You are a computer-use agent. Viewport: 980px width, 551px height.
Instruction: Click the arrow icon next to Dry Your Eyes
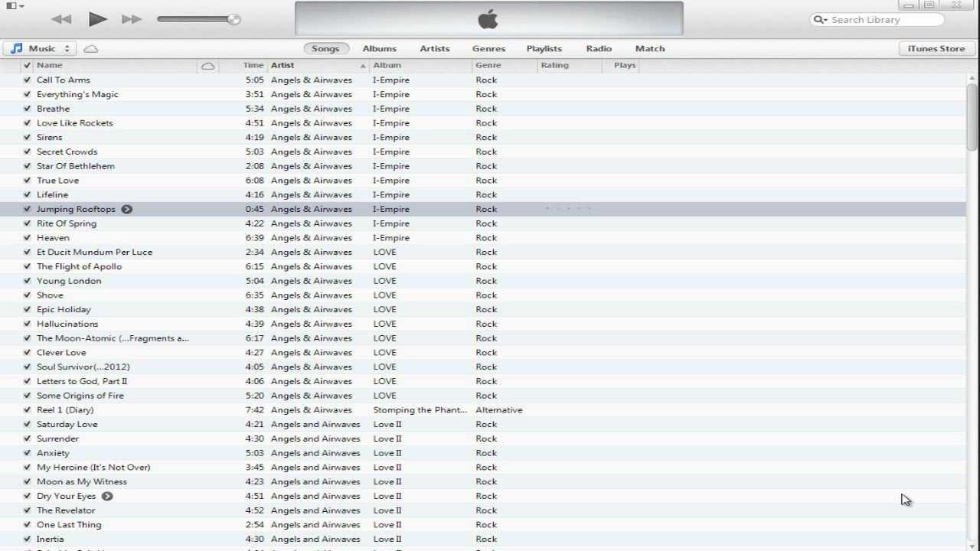coord(107,496)
